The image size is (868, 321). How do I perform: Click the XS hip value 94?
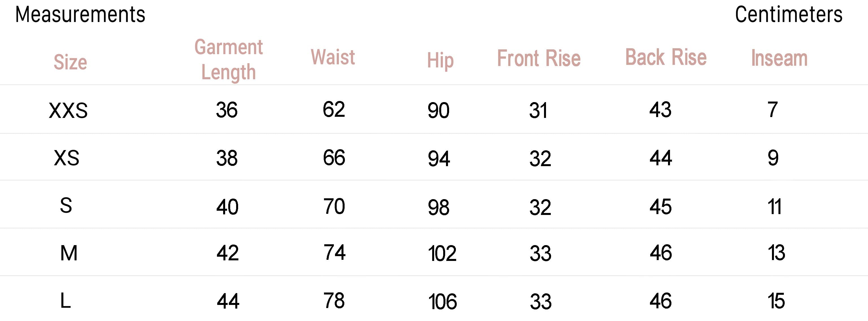point(439,159)
